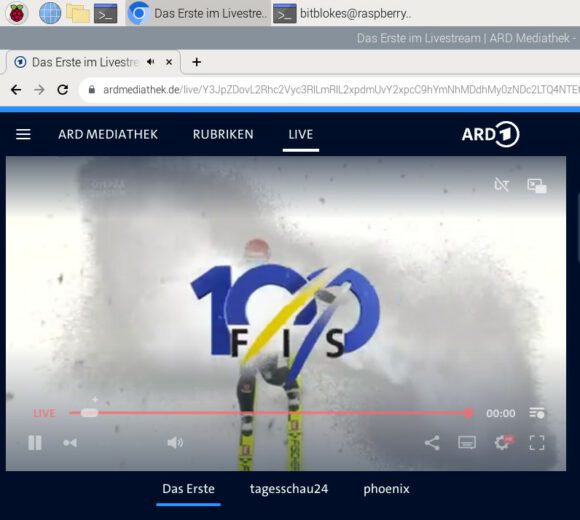Open the RUBRIKEN section
The width and height of the screenshot is (580, 520).
(223, 134)
